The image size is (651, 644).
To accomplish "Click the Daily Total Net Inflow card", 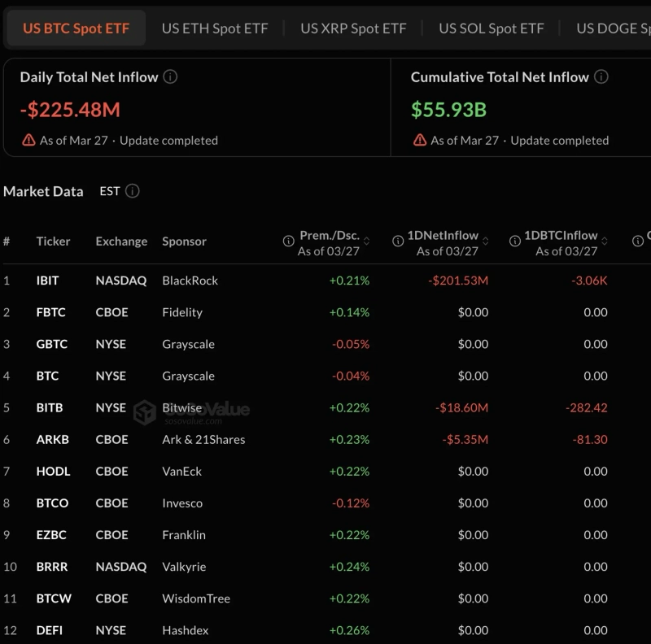I will click(x=197, y=107).
